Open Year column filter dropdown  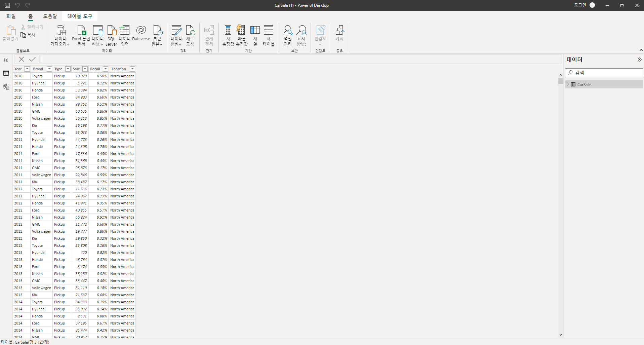[x=27, y=69]
